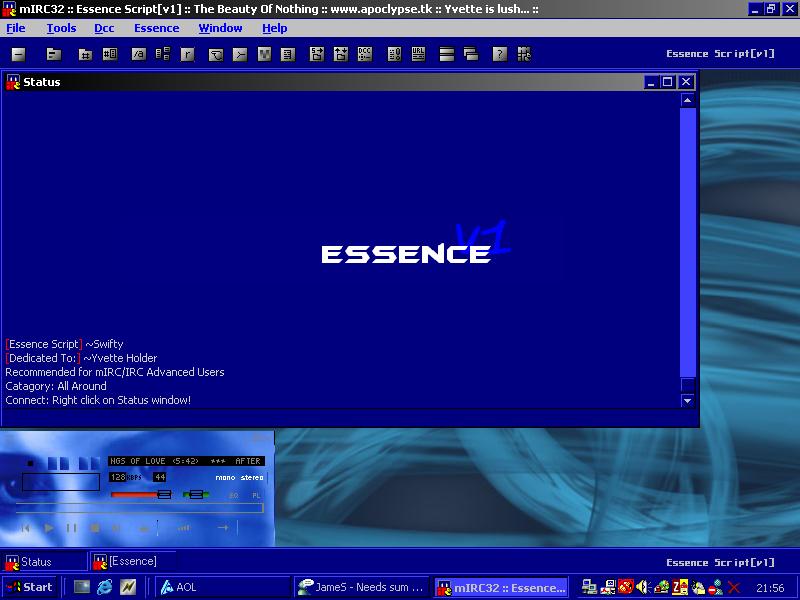
Task: Open the Essence menu
Action: click(x=156, y=28)
